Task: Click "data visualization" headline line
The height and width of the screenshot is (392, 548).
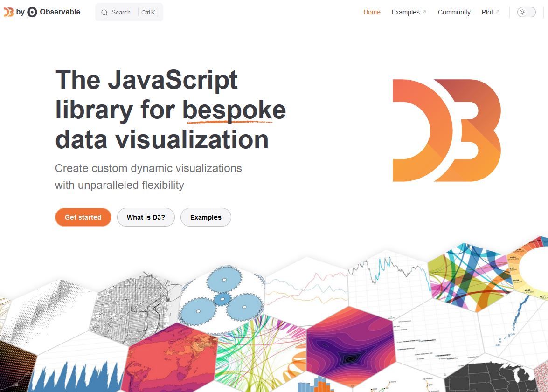Action: tap(162, 140)
